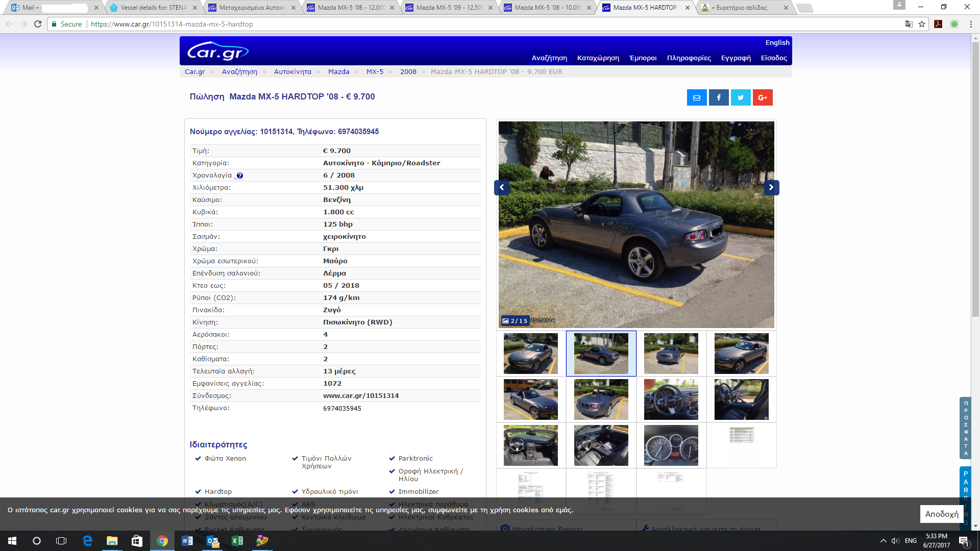
Task: Open the Καταχώρηση menu item
Action: pos(598,58)
